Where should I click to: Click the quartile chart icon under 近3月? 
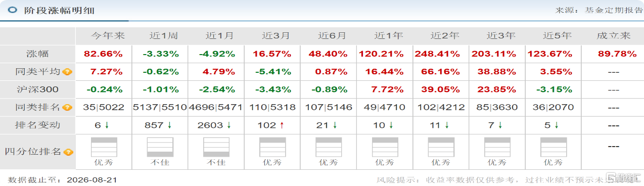click(272, 147)
